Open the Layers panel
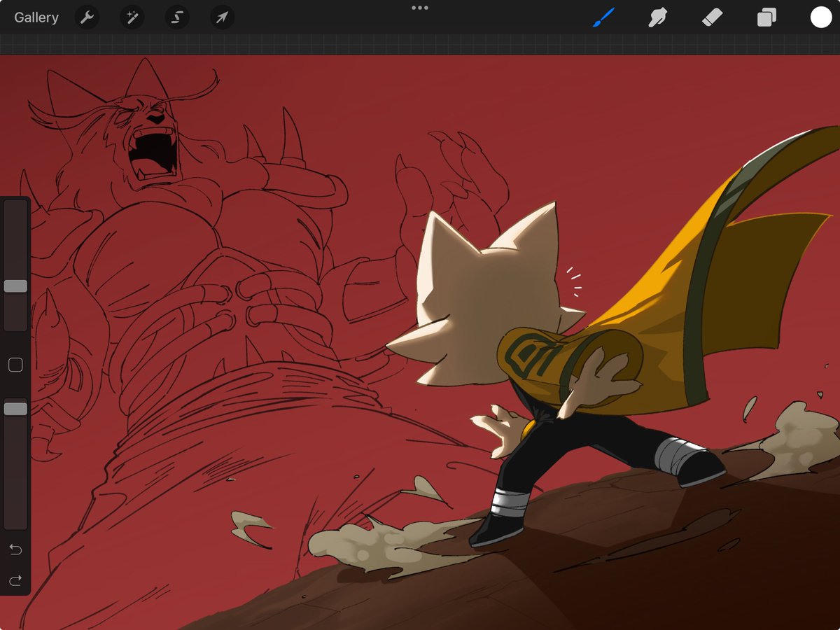The width and height of the screenshot is (840, 630). pyautogui.click(x=766, y=17)
